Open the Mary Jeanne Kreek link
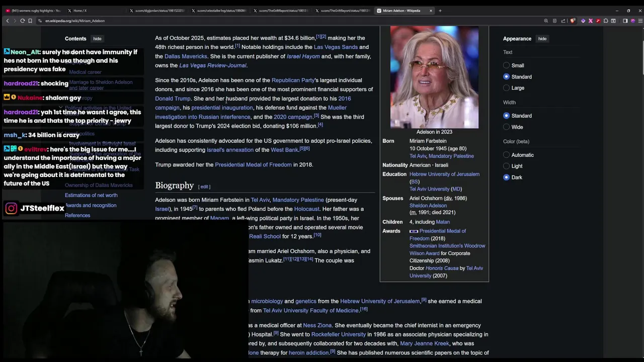644x362 pixels. tap(424, 343)
